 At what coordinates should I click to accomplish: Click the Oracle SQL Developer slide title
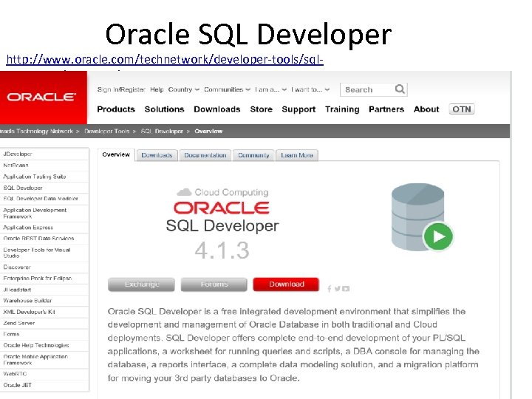pos(248,34)
